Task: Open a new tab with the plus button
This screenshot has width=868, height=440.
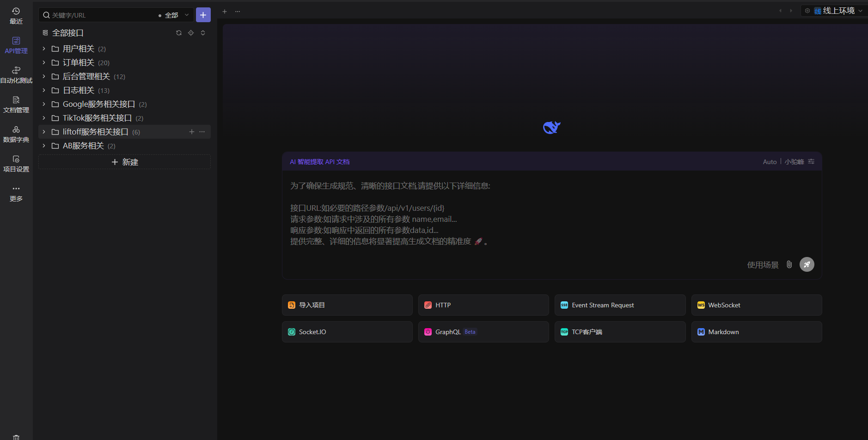Action: 225,11
